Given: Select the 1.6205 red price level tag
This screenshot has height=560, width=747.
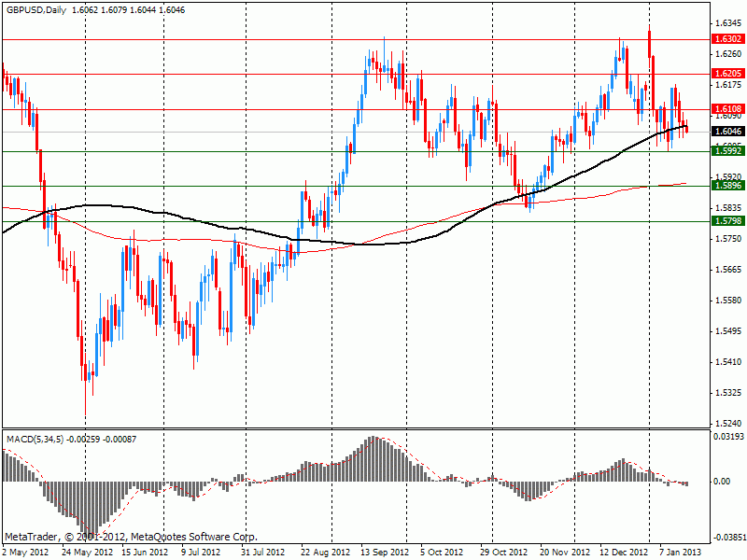Looking at the screenshot, I should (727, 73).
